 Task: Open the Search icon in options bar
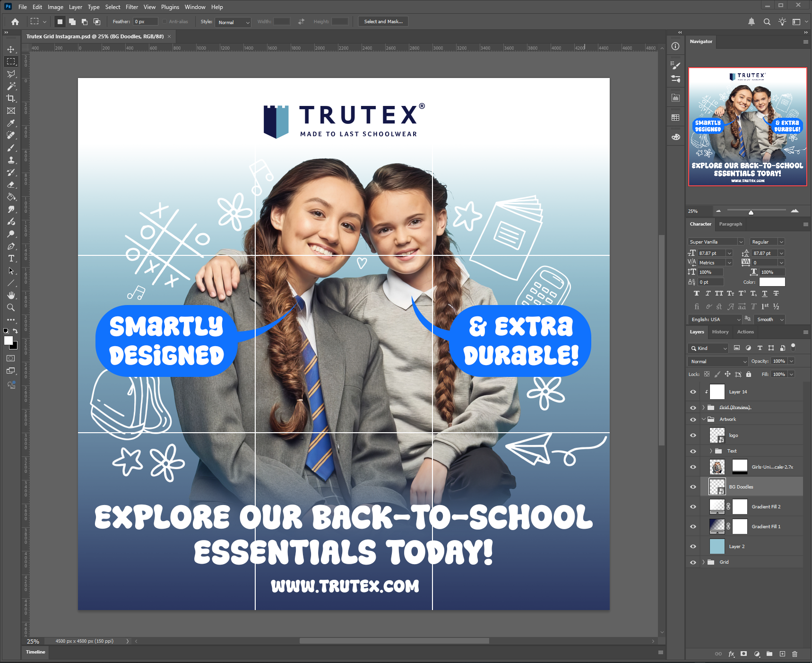767,22
